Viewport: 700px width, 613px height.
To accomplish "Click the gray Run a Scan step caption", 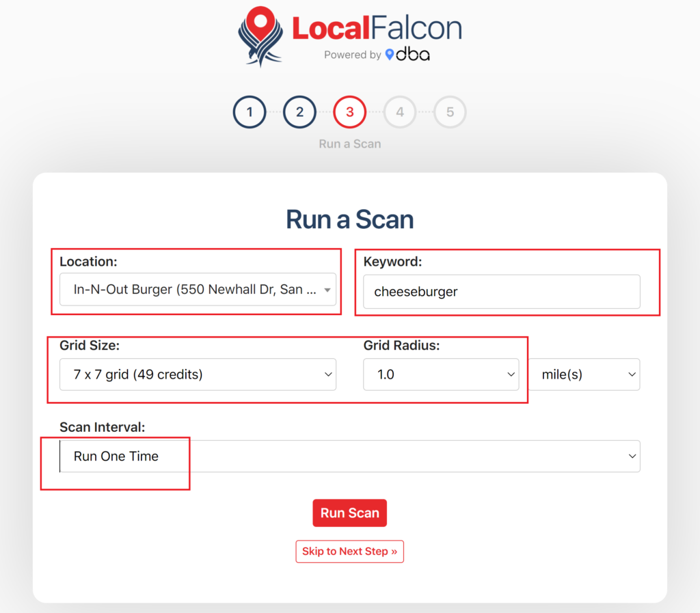I will point(349,144).
